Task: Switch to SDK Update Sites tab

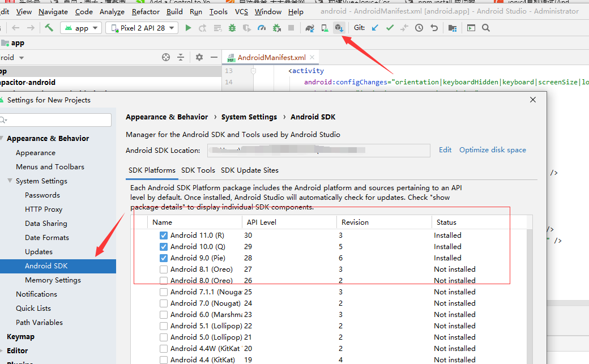Action: [x=250, y=170]
